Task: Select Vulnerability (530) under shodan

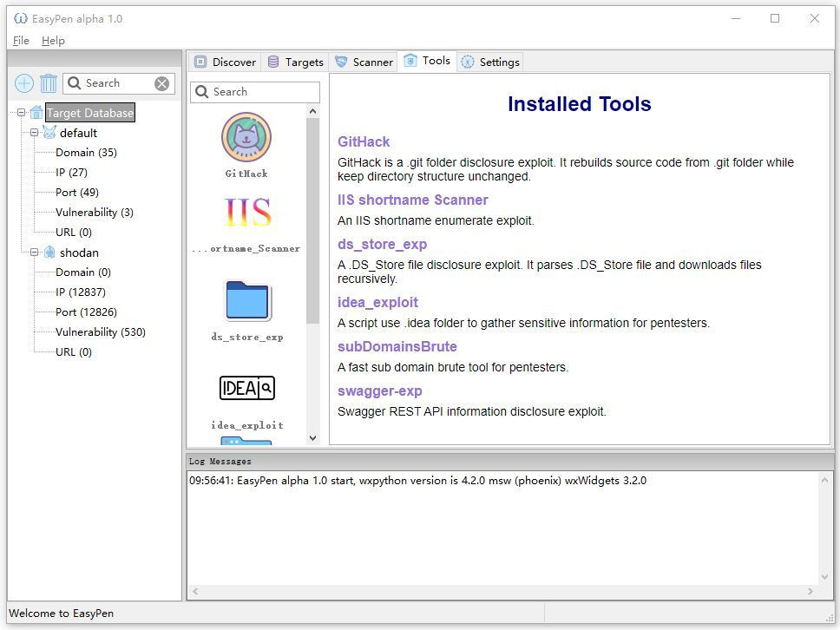Action: tap(100, 332)
